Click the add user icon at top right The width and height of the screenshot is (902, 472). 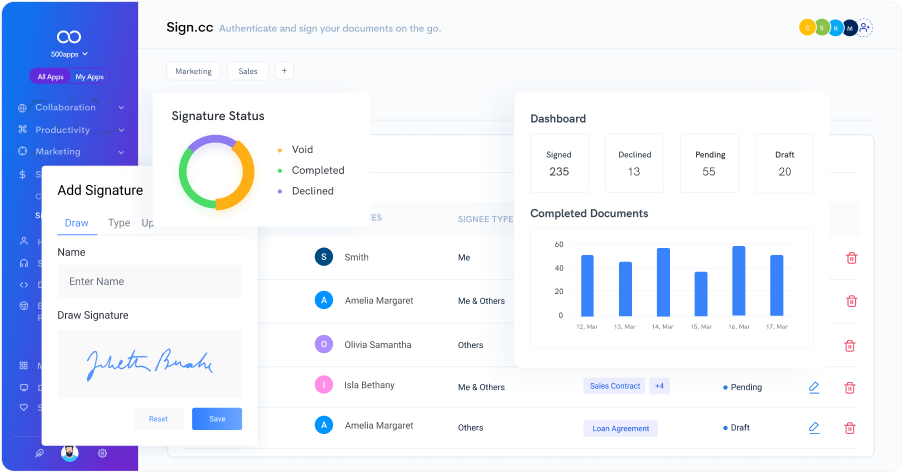click(x=865, y=28)
